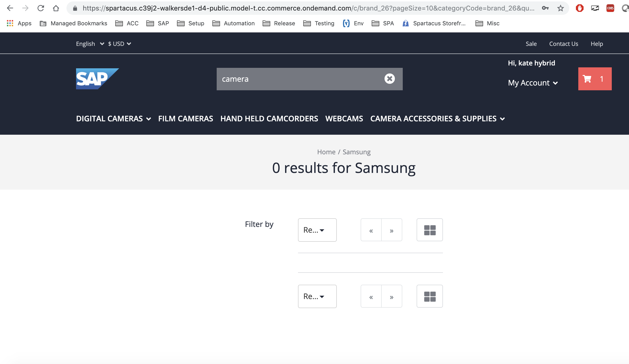Go to Film Cameras category
Screen dimensions: 629x364
(x=185, y=119)
